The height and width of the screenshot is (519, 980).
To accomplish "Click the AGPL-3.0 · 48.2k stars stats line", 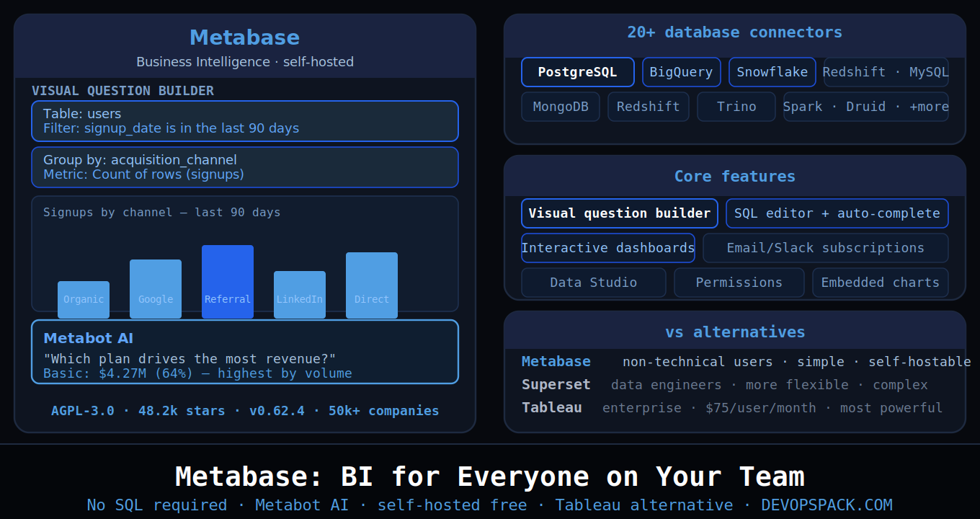I will click(245, 411).
